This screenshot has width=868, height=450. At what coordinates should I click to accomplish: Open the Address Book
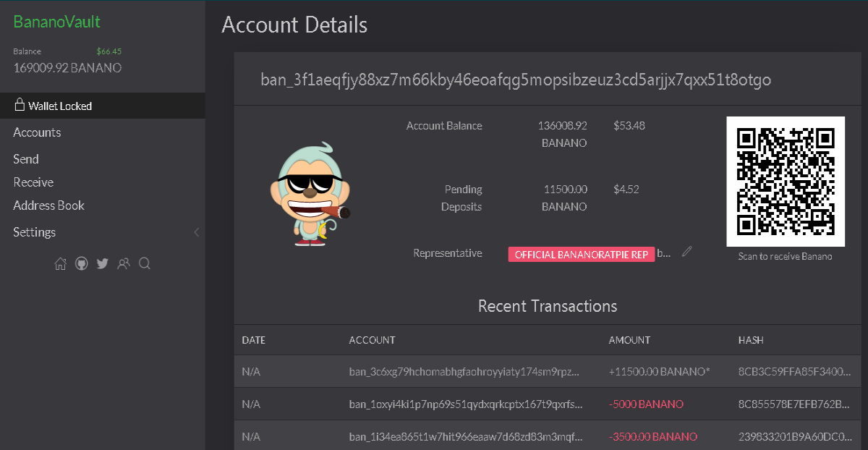pos(49,205)
